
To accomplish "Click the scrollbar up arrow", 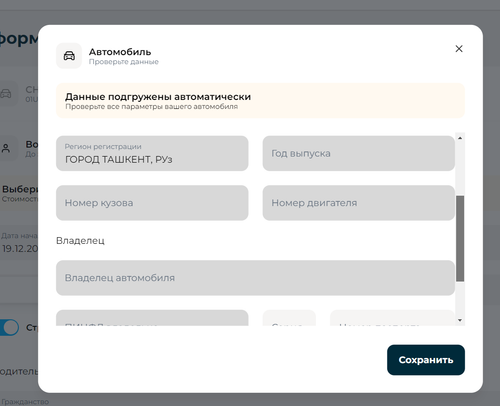I will pos(460,138).
